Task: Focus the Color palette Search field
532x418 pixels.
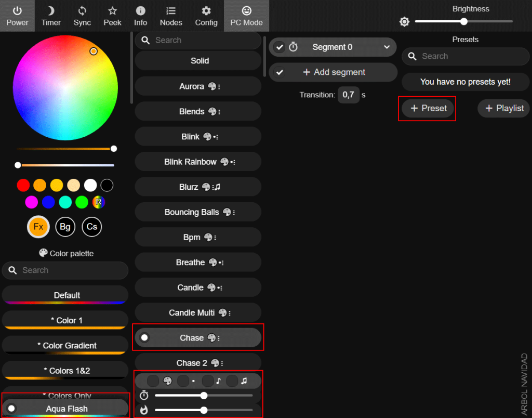Action: coord(65,270)
